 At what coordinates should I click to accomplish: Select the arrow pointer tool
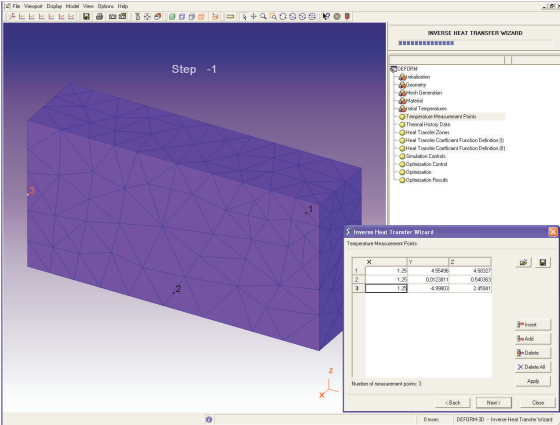[x=244, y=16]
